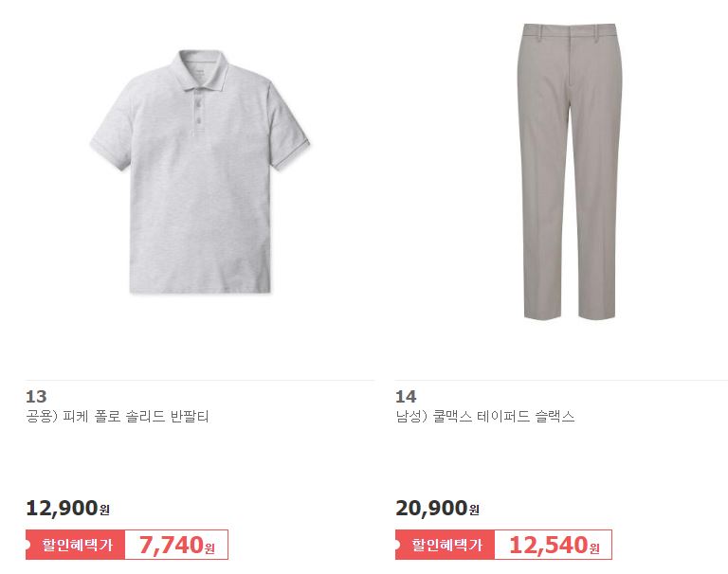Click the red 할인혜택가 badge for the polo shirt

75,545
